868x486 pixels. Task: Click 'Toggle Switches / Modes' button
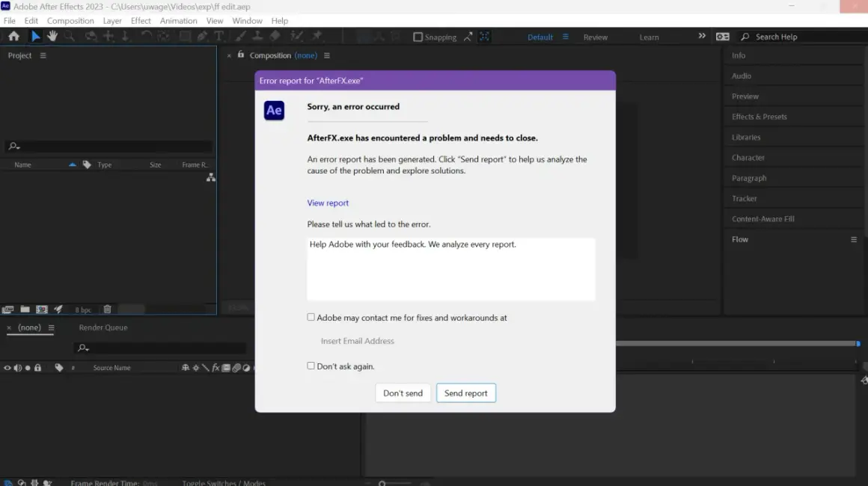(x=224, y=483)
